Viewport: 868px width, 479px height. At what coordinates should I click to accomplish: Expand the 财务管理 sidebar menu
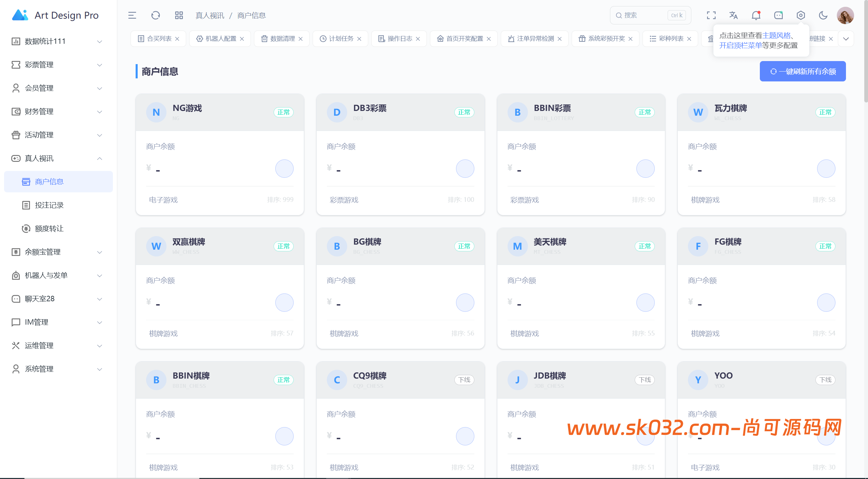pyautogui.click(x=39, y=111)
